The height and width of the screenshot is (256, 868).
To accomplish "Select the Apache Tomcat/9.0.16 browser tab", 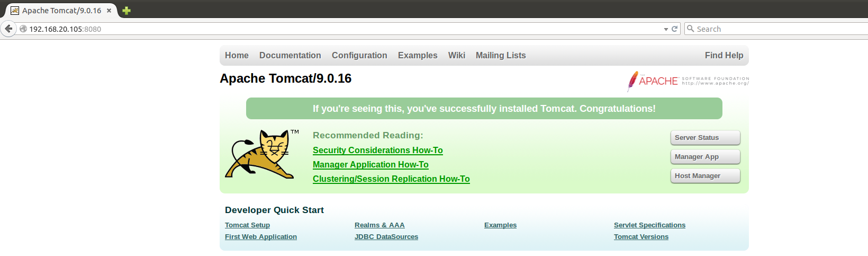I will (61, 11).
